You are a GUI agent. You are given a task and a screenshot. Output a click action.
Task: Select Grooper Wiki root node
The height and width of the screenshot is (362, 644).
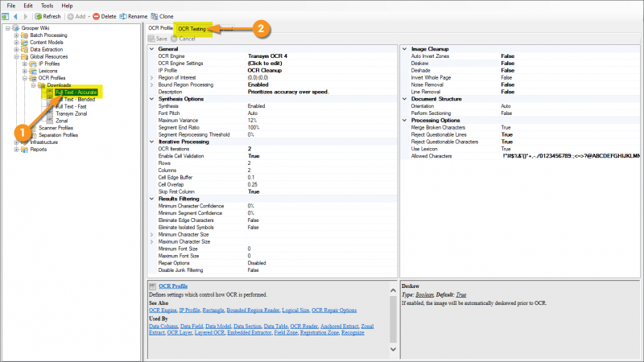(x=35, y=28)
